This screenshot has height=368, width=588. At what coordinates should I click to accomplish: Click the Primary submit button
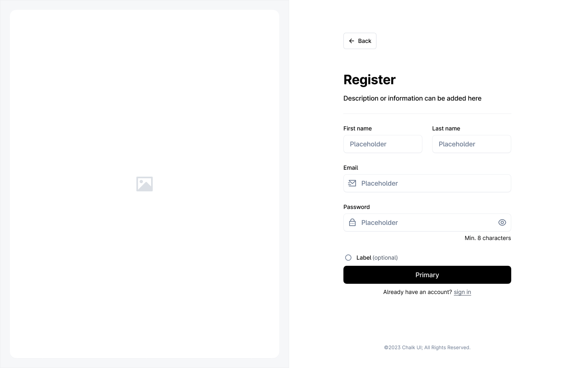(427, 275)
